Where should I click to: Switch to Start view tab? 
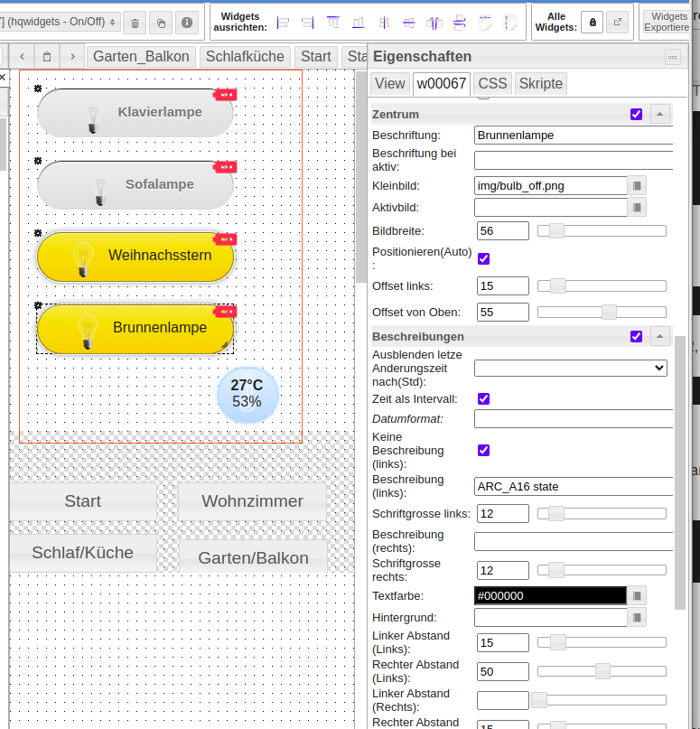(x=316, y=57)
